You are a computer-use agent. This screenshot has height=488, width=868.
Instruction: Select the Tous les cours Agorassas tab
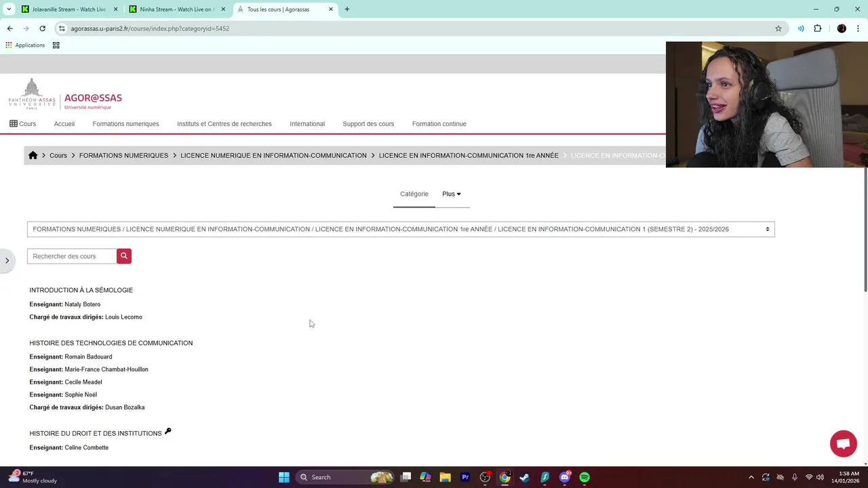pos(285,9)
